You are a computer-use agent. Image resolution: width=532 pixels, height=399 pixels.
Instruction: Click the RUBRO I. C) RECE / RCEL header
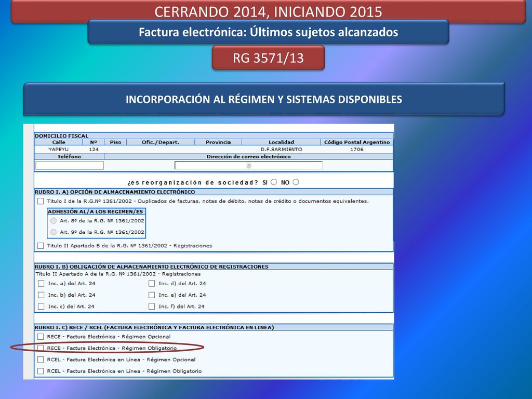point(214,327)
